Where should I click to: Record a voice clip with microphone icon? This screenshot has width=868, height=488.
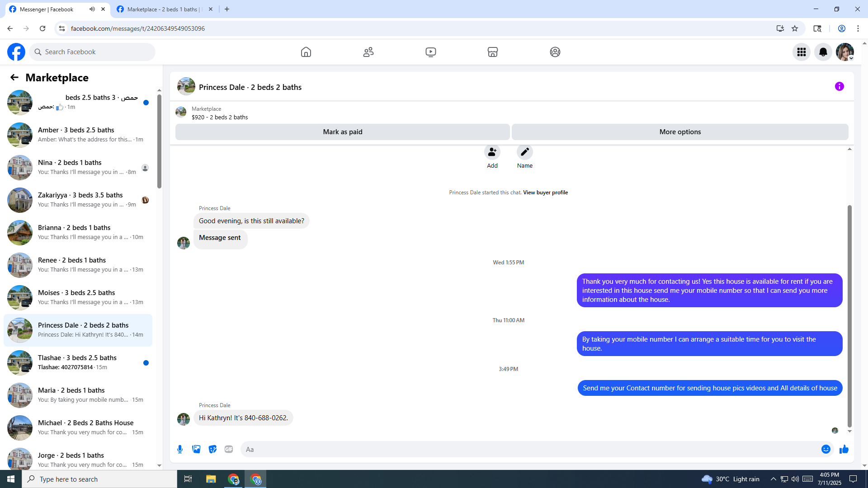180,449
